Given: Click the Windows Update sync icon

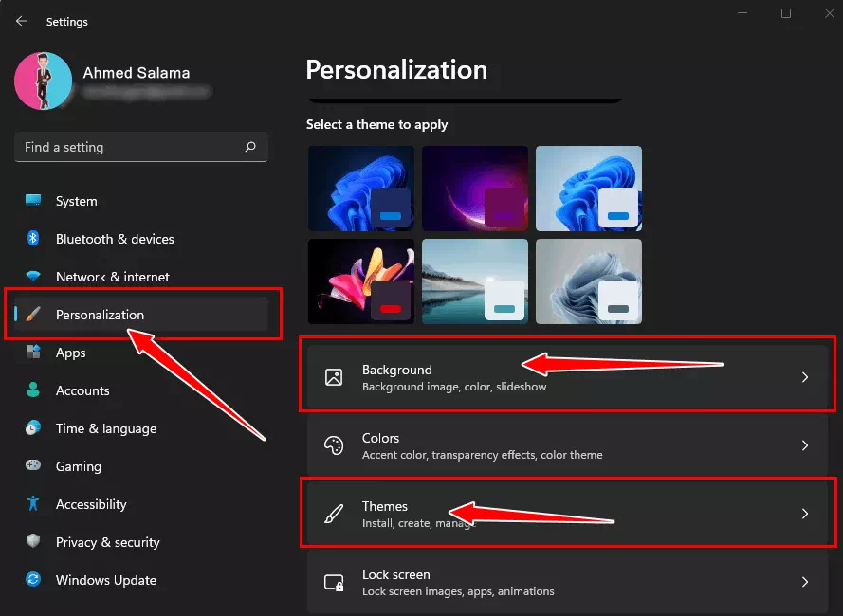Looking at the screenshot, I should pos(33,579).
